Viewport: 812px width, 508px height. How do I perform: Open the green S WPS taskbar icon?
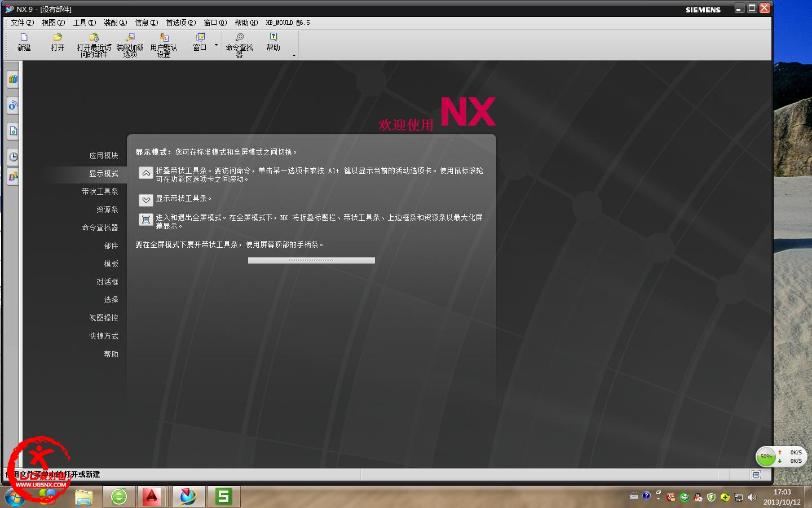click(223, 497)
